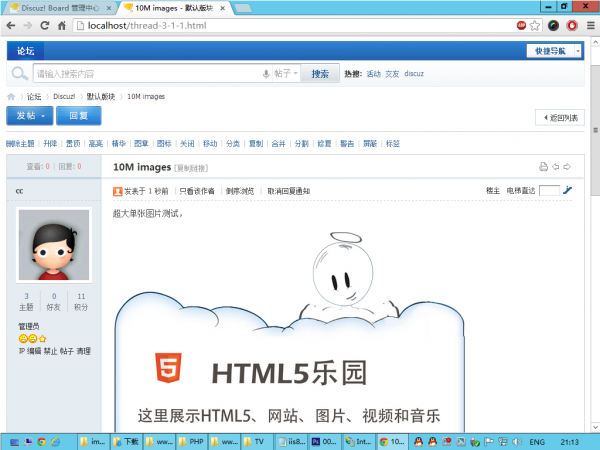Click 倒序浏览 link
600x450 pixels.
click(x=240, y=191)
